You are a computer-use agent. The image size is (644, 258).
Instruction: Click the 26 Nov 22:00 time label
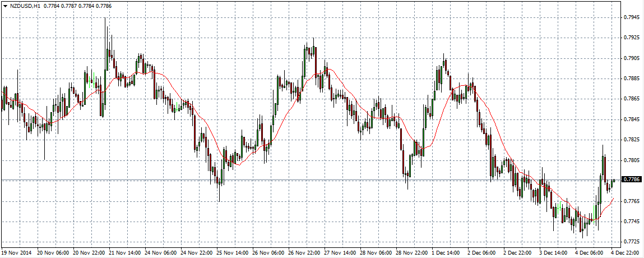tap(303, 253)
